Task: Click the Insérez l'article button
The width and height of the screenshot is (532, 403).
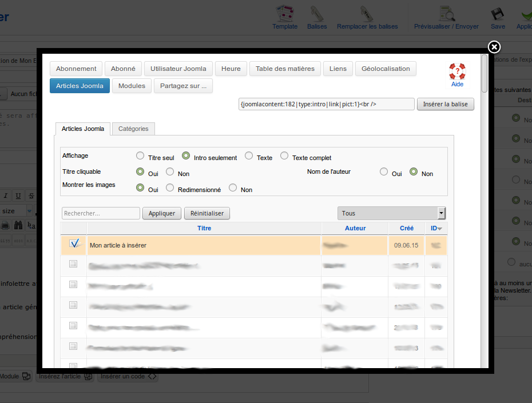Action: (65, 376)
